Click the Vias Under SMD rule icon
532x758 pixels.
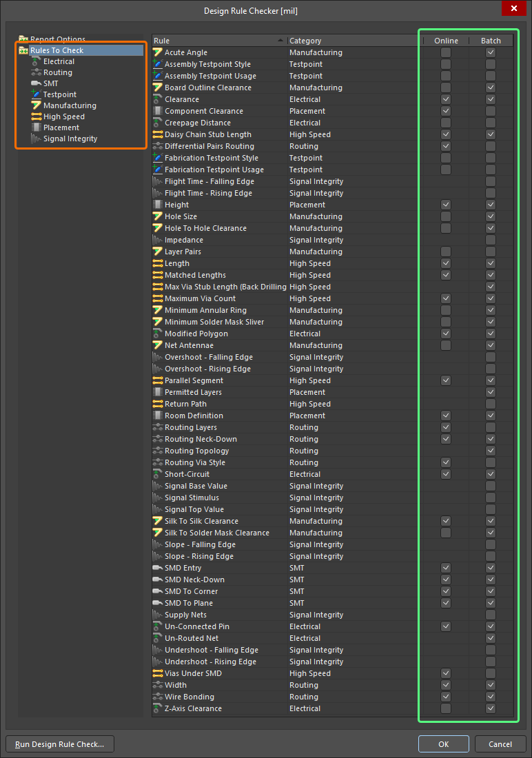tap(158, 673)
